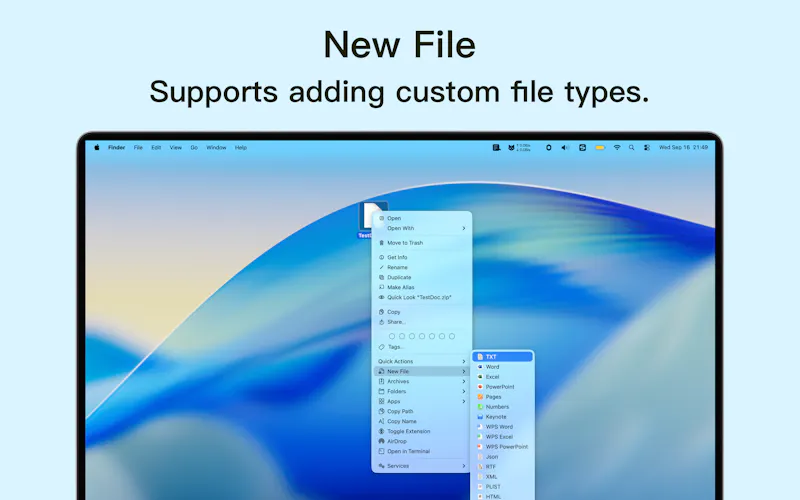Expand the Open With submenu arrow

(464, 229)
